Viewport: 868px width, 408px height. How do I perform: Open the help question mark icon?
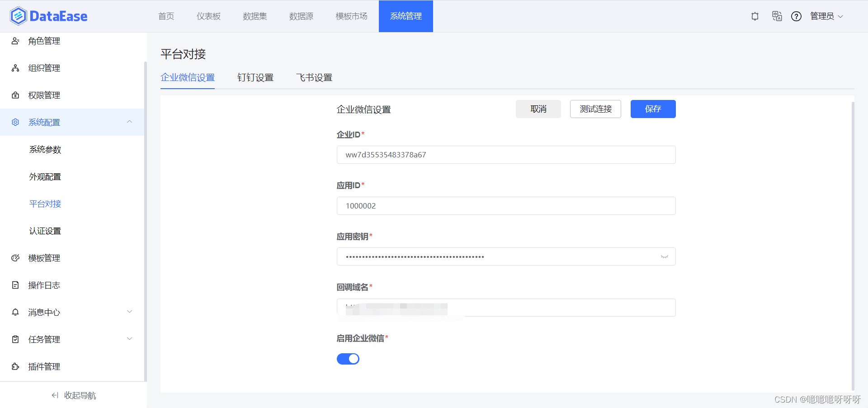click(796, 16)
